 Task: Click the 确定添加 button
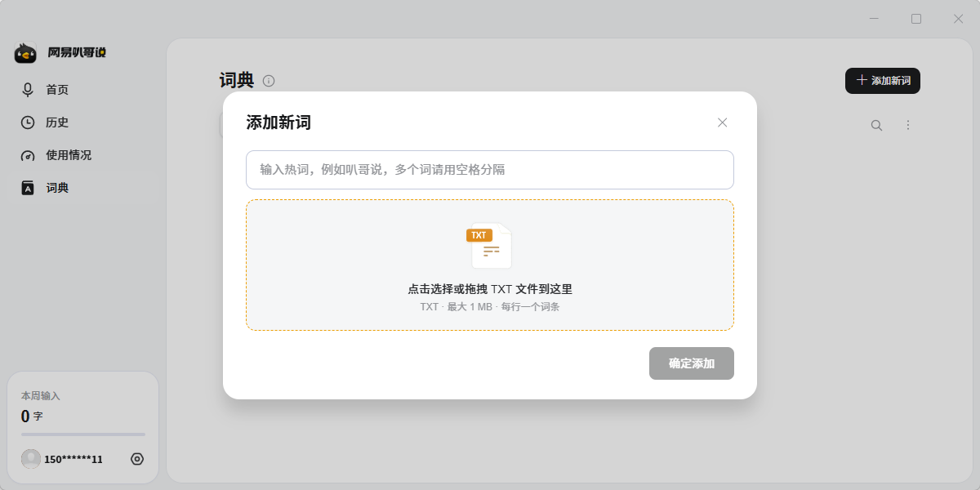point(692,363)
